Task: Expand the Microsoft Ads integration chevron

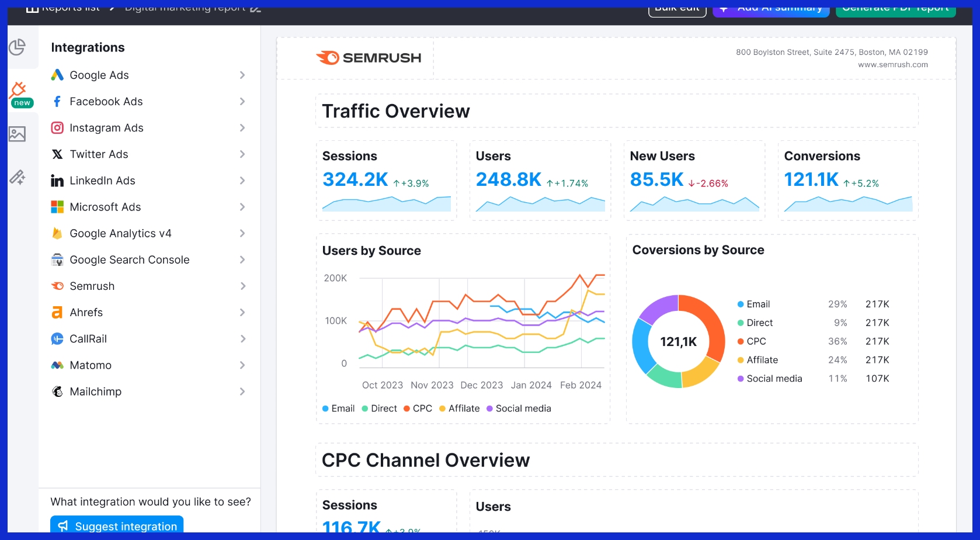Action: pos(242,207)
